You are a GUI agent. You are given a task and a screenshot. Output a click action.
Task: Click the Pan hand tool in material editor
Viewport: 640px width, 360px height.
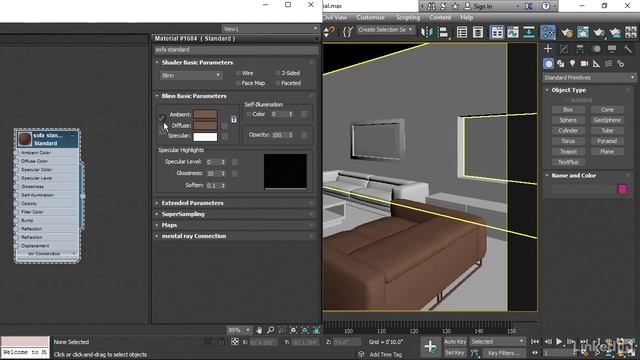pyautogui.click(x=259, y=330)
